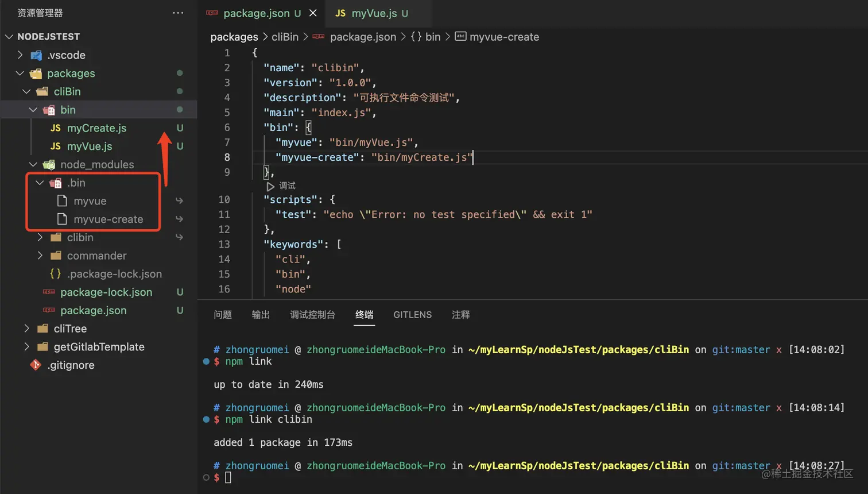Collapse the NODEJSTEST root folder
The width and height of the screenshot is (868, 494).
tap(9, 37)
